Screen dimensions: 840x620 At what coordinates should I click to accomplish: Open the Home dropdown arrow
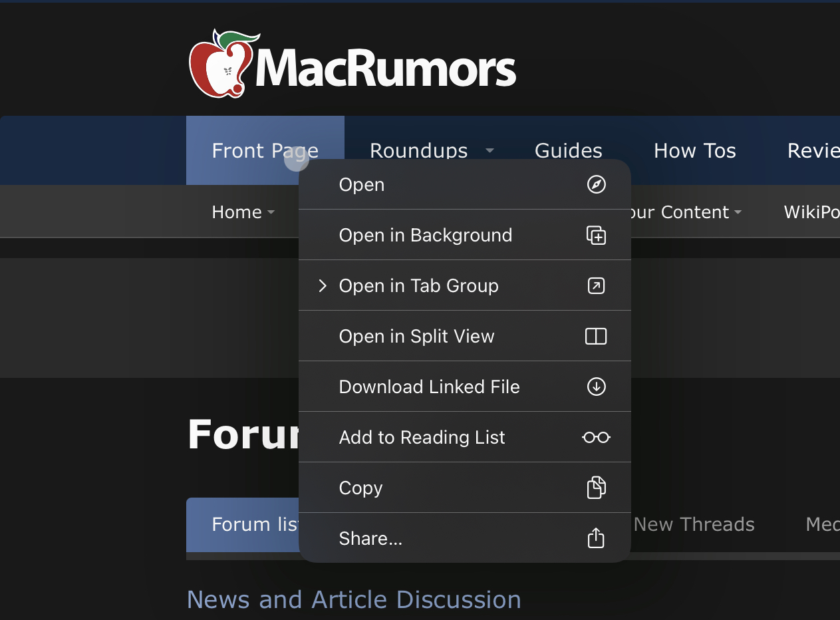271,213
